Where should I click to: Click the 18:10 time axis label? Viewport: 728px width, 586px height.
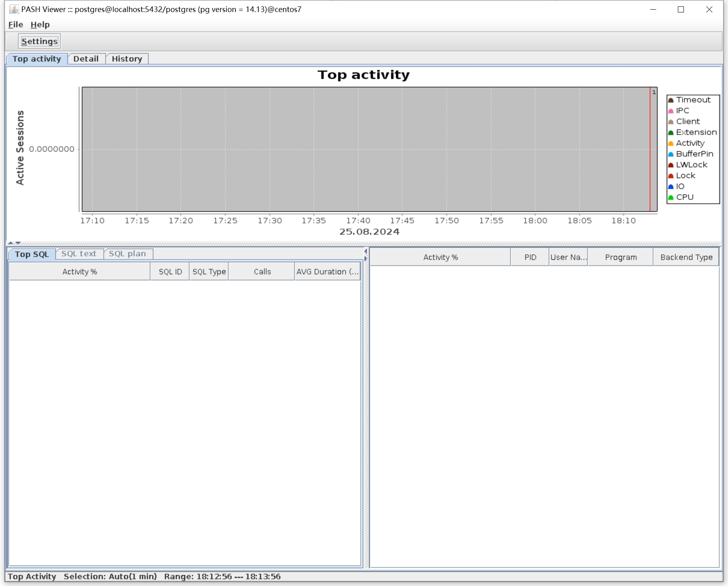(624, 221)
